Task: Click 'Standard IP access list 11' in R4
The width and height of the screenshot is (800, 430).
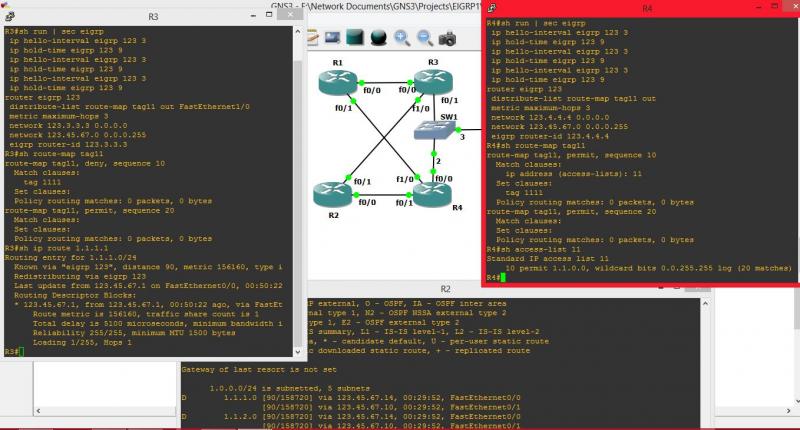Action: (547, 259)
